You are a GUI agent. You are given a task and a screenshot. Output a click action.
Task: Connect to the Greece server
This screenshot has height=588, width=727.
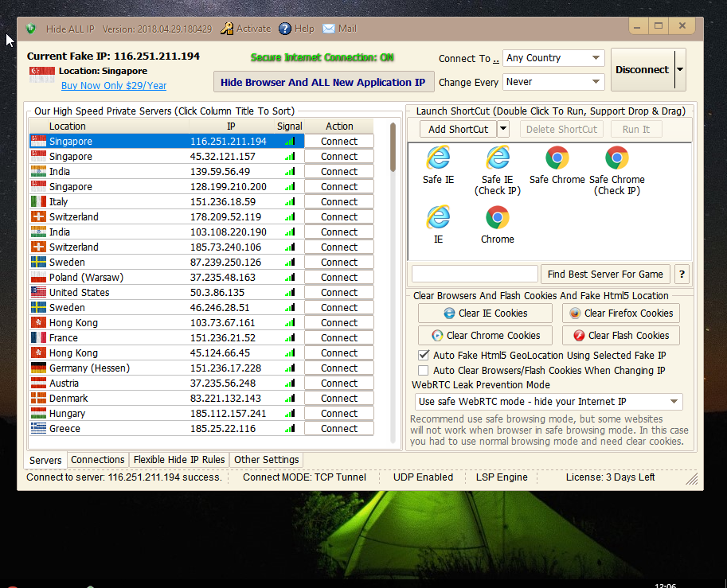click(339, 429)
